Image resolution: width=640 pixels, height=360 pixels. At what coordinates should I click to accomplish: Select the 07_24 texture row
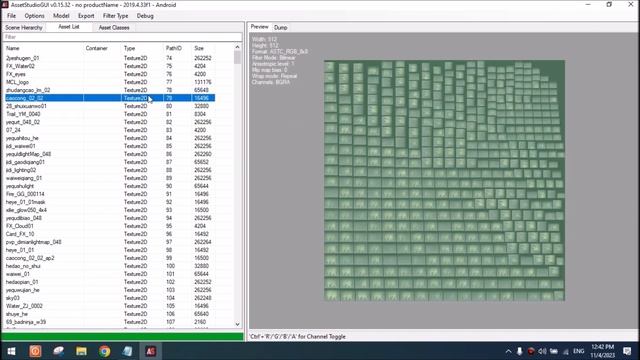[x=109, y=130]
